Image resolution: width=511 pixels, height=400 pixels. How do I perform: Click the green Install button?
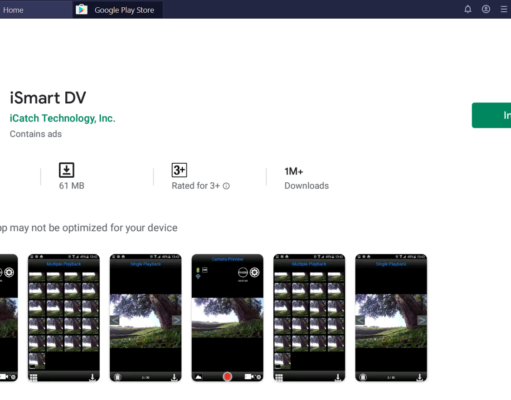pos(491,115)
